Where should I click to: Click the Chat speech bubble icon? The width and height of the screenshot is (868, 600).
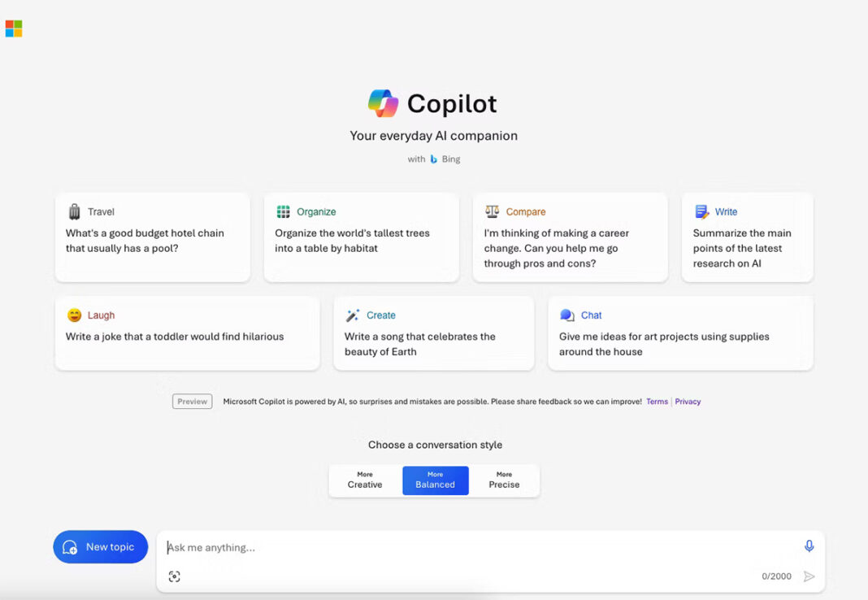click(566, 315)
